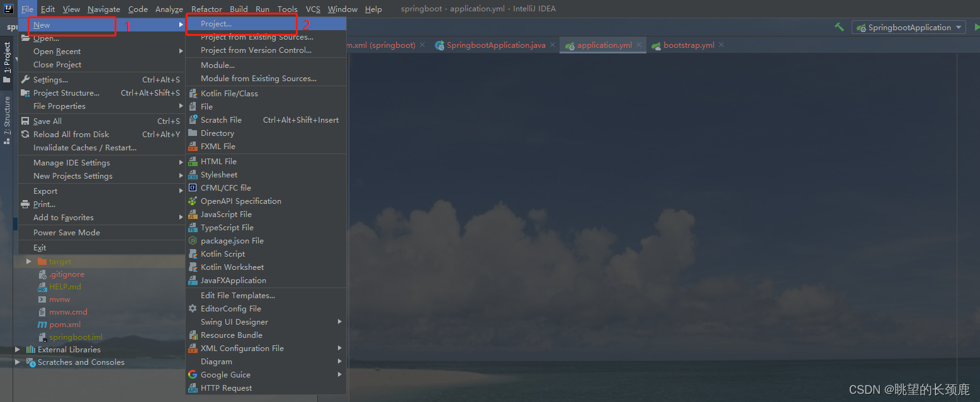Screen dimensions: 980x402
Task: Choose the Google Guice icon
Action: coord(193,374)
